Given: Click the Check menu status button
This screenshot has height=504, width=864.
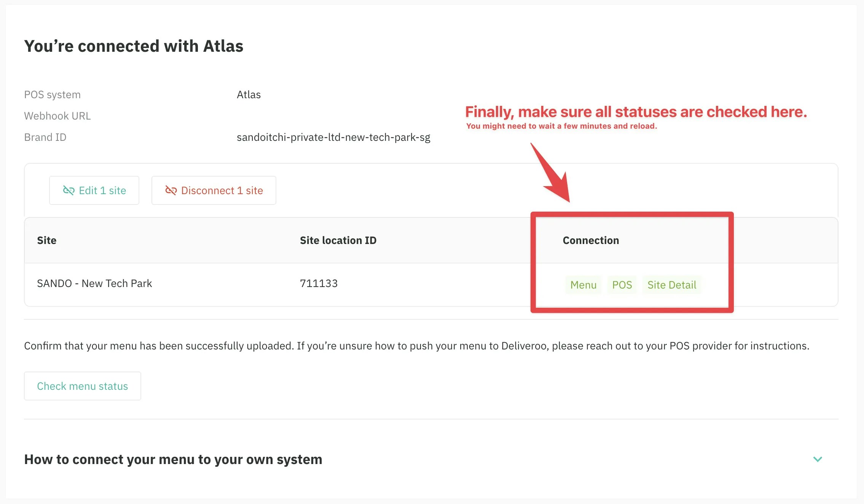Looking at the screenshot, I should pyautogui.click(x=82, y=386).
